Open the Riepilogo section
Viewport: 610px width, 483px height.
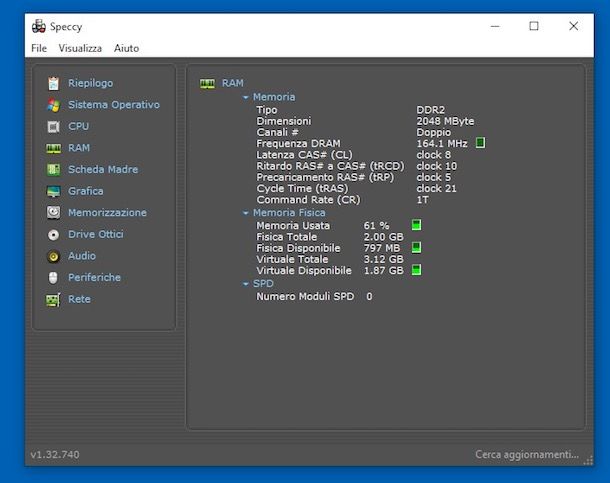point(91,83)
